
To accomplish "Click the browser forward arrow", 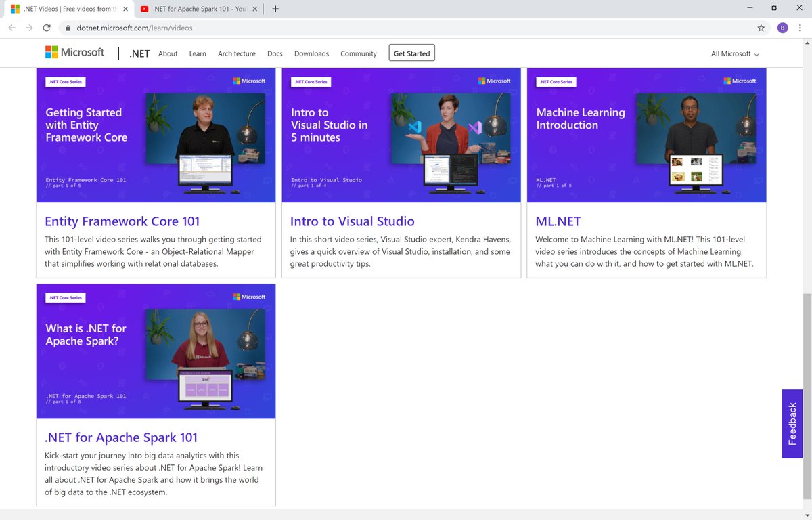I will click(29, 28).
